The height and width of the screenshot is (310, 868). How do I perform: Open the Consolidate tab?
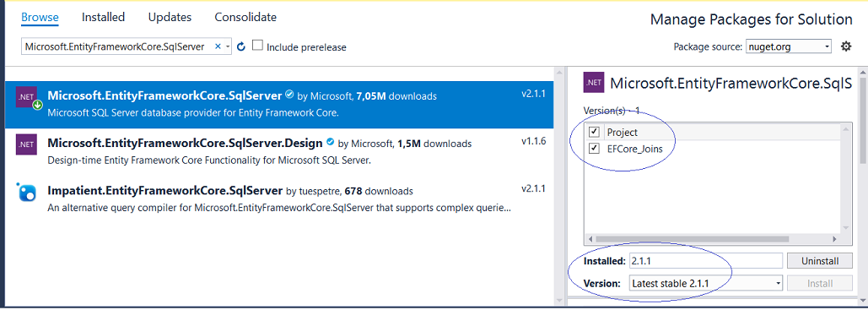point(245,17)
